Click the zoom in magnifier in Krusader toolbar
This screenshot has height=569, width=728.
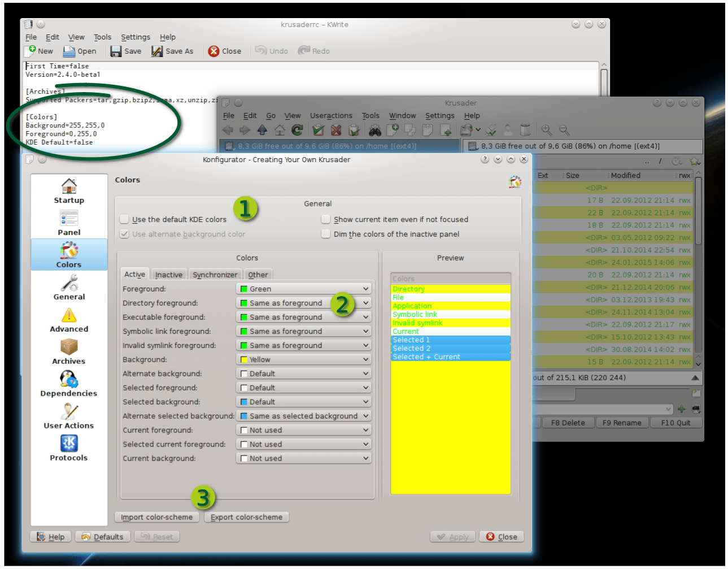point(546,130)
